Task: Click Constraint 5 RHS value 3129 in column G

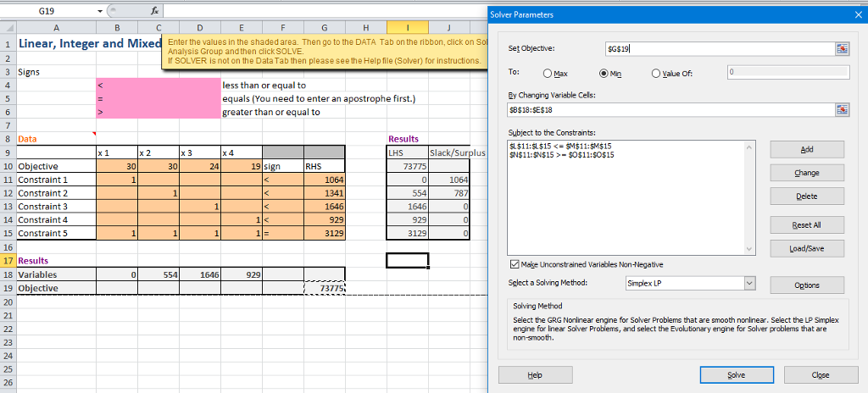Action: [325, 234]
